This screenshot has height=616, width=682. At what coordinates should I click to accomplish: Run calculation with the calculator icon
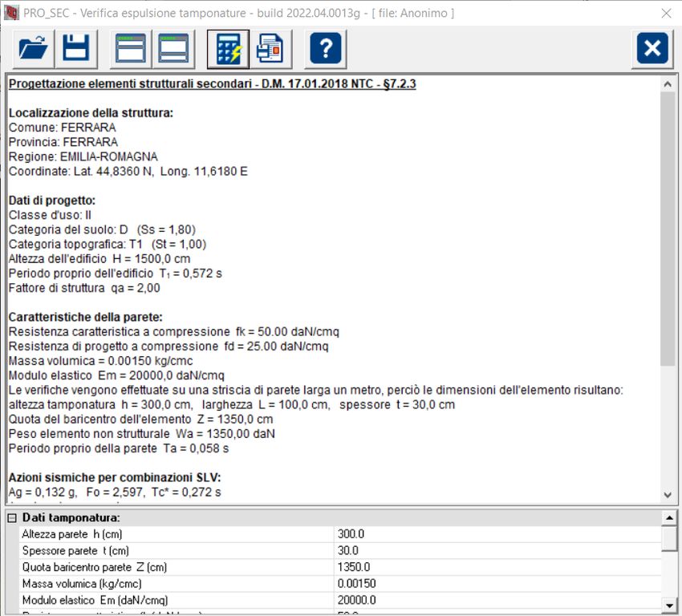[228, 49]
